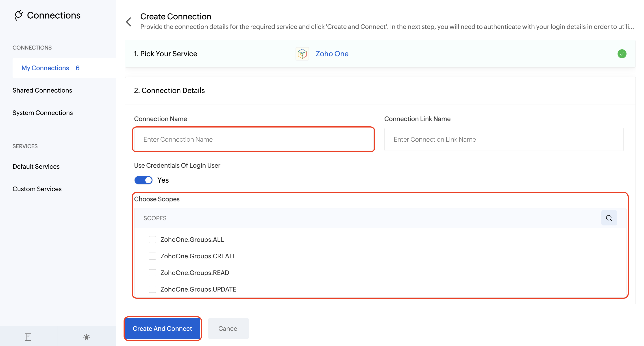Tick the ZohoOne.Groups.READ scope
This screenshot has height=346, width=644.
tap(152, 272)
